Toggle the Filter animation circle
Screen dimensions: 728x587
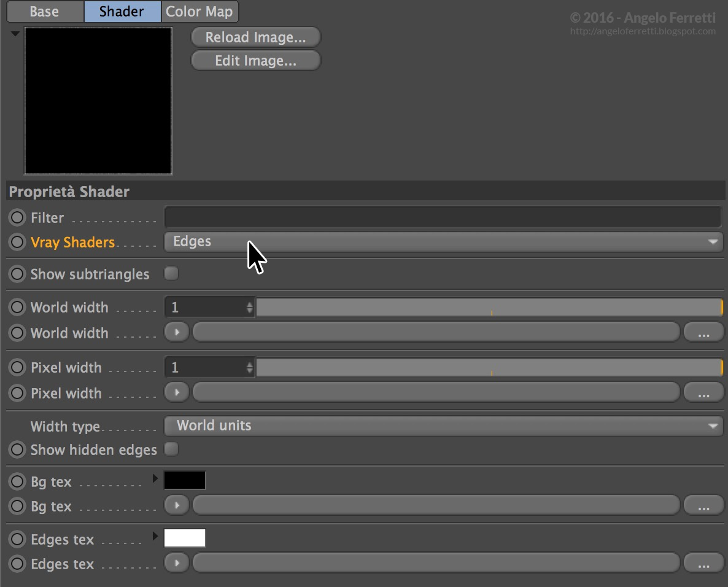click(x=17, y=217)
